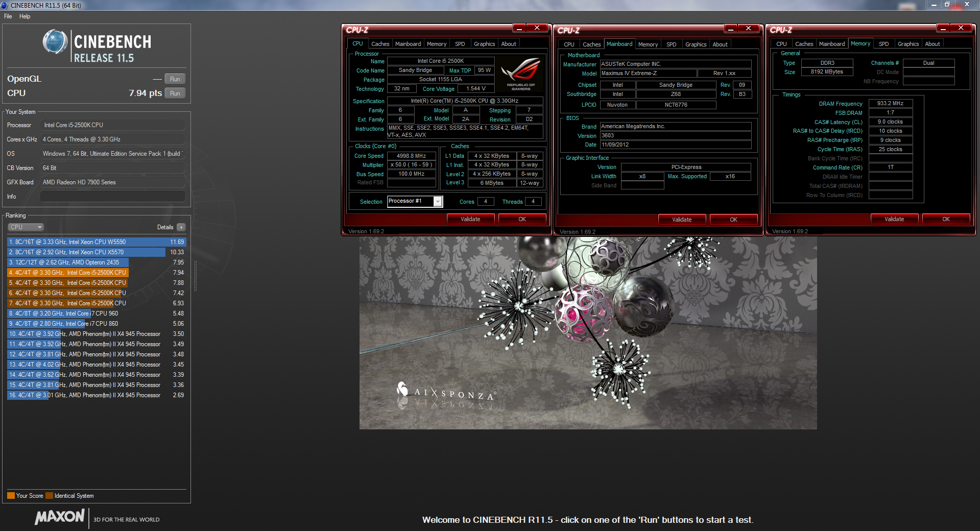
Task: Click BIOS version value 3603
Action: (x=676, y=135)
